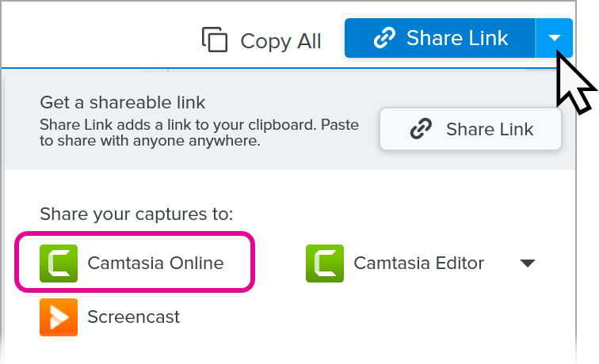This screenshot has width=599, height=364.
Task: Click the 'Get a shareable link' heading
Action: tap(123, 102)
